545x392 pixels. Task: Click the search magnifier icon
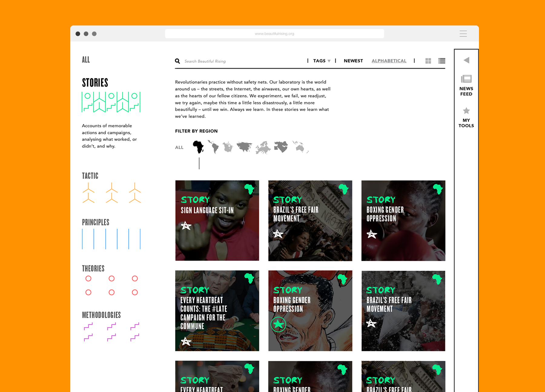click(177, 61)
